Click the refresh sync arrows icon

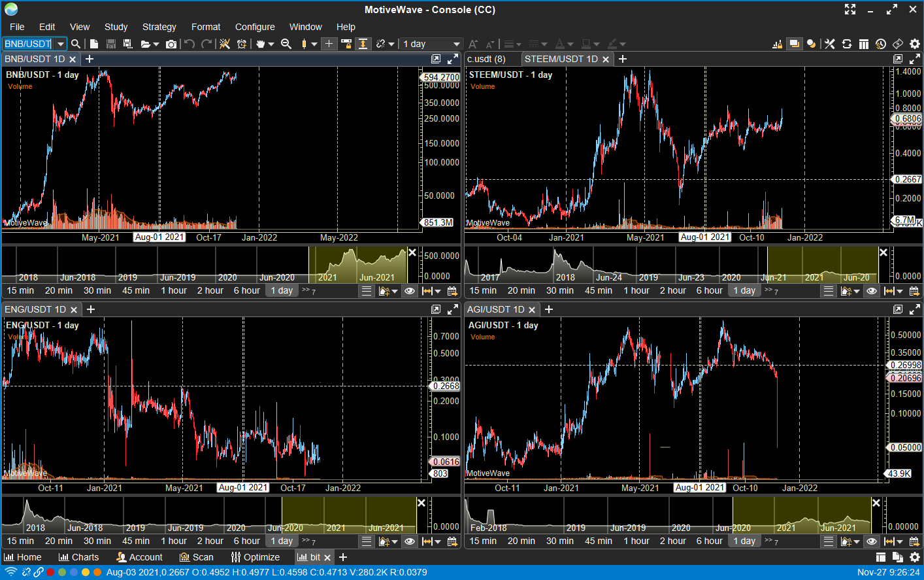pyautogui.click(x=847, y=44)
